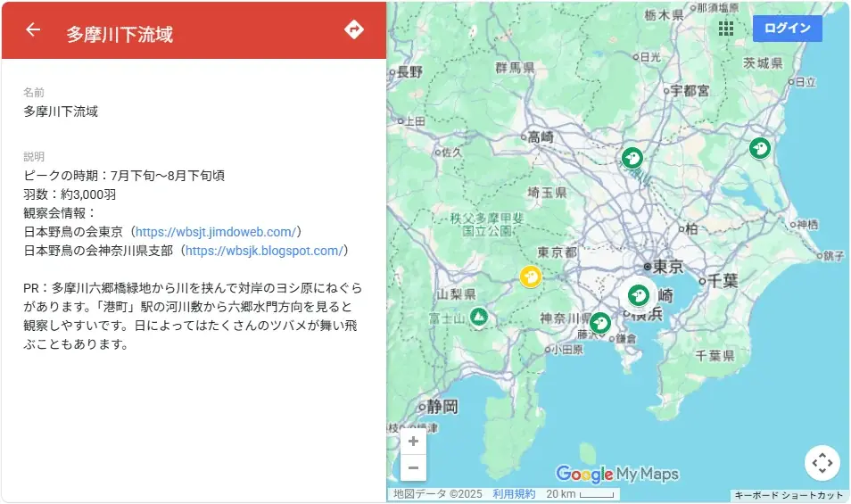Open the wbsjk.blogspot.com link

pyautogui.click(x=263, y=251)
